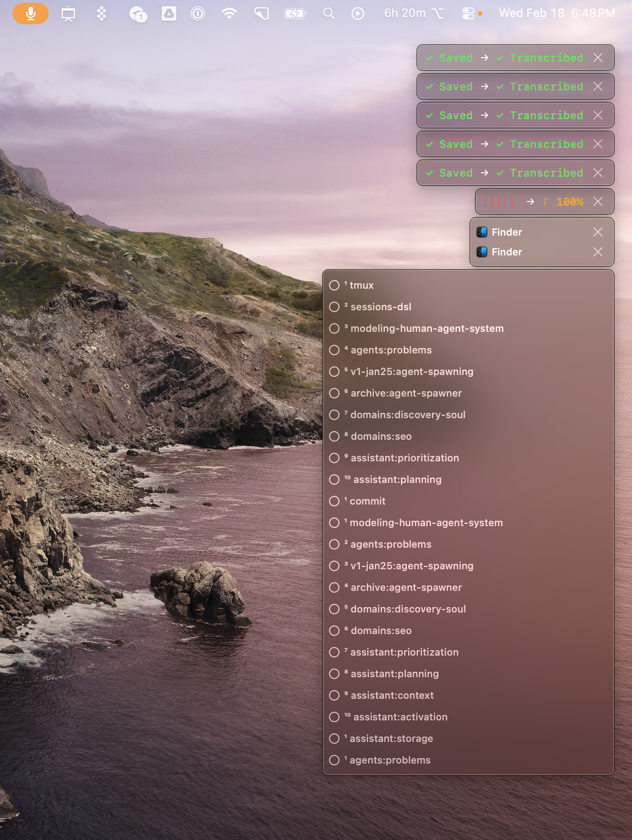The image size is (632, 840).
Task: Click the '10 assistant:planning' row text
Action: point(393,479)
